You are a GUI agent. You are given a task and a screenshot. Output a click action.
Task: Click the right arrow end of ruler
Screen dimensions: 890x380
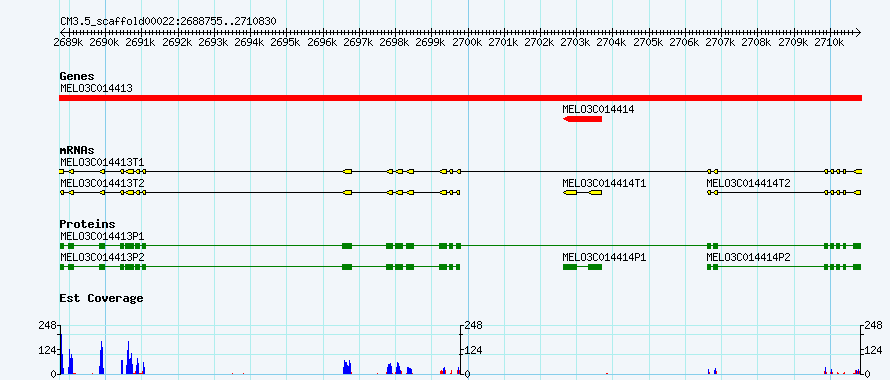859,32
